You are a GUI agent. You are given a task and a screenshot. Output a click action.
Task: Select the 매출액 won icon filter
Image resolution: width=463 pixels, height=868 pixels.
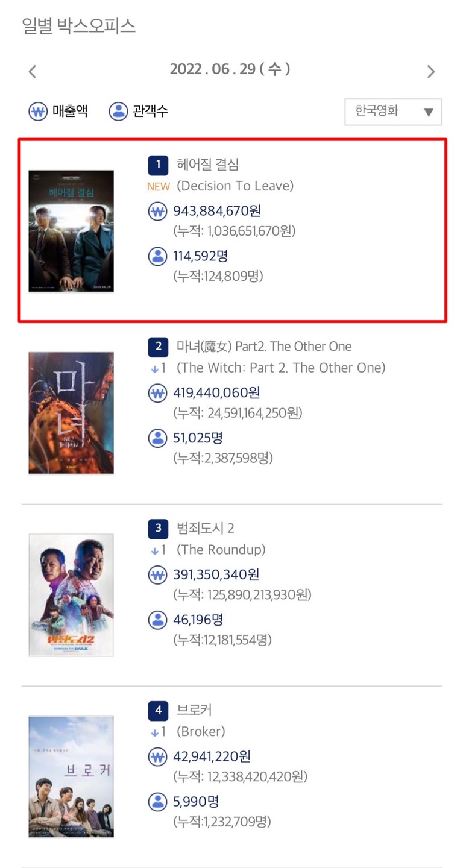point(38,112)
